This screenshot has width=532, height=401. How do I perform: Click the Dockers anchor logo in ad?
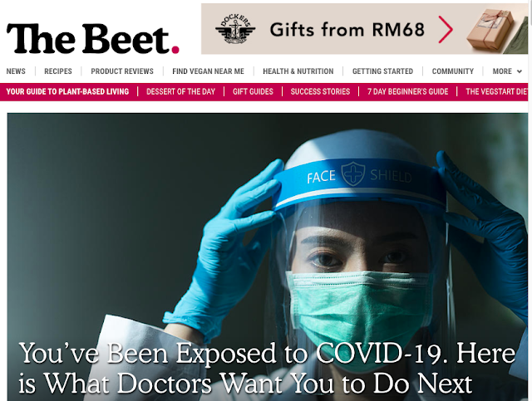(235, 29)
